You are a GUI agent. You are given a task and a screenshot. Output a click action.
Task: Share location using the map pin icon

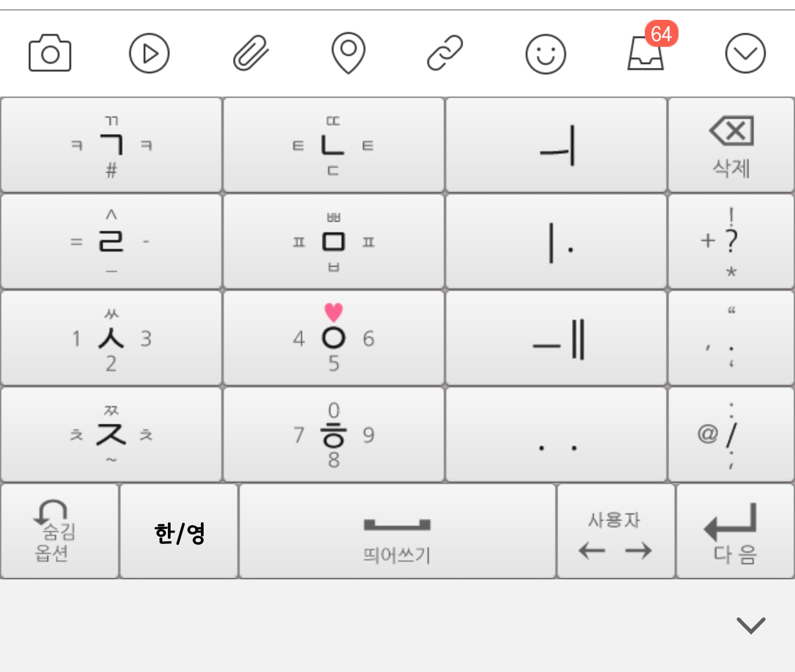(x=348, y=53)
